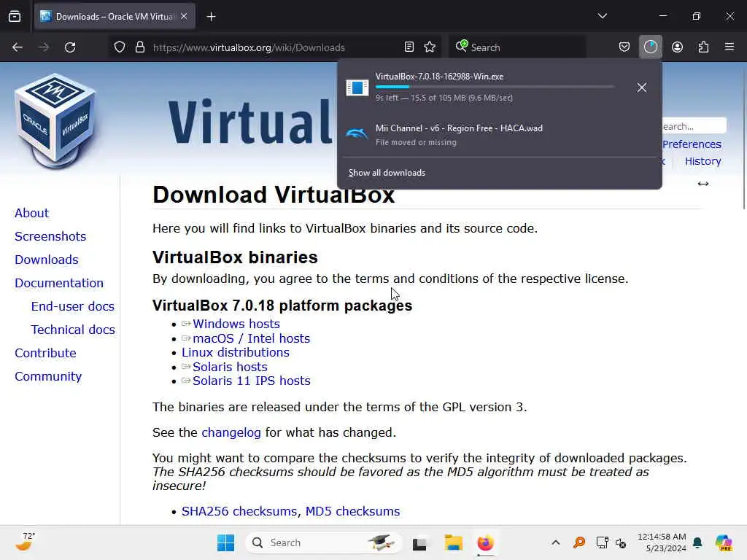Screen dimensions: 747x560
Task: Click the Mii Channel HACA.wad download entry
Action: tap(499, 134)
